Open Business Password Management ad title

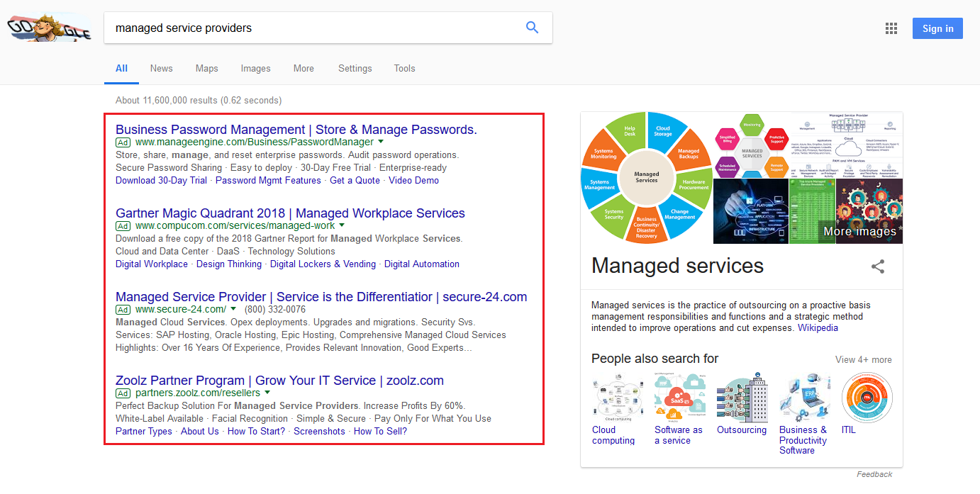click(x=296, y=130)
